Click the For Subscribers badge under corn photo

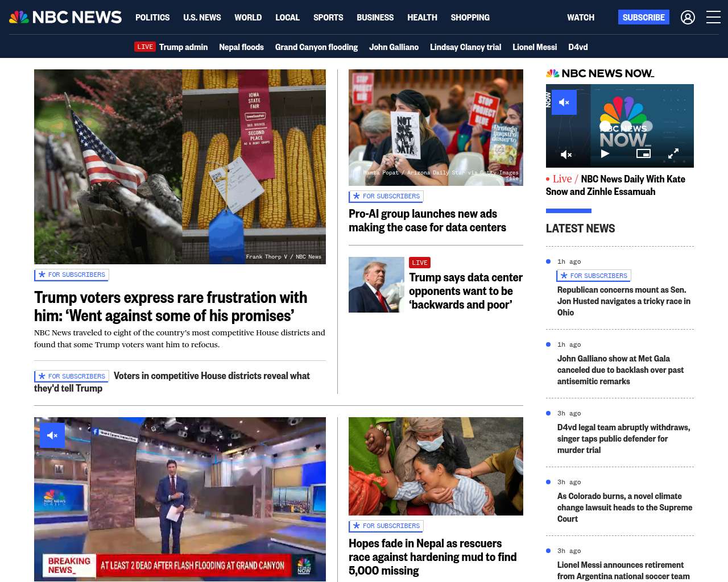point(72,275)
